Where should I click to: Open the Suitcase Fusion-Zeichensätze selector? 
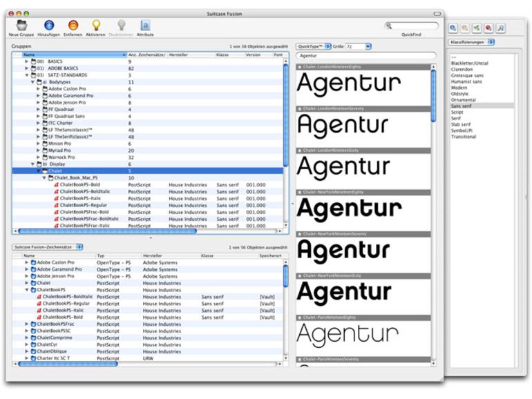click(x=48, y=247)
